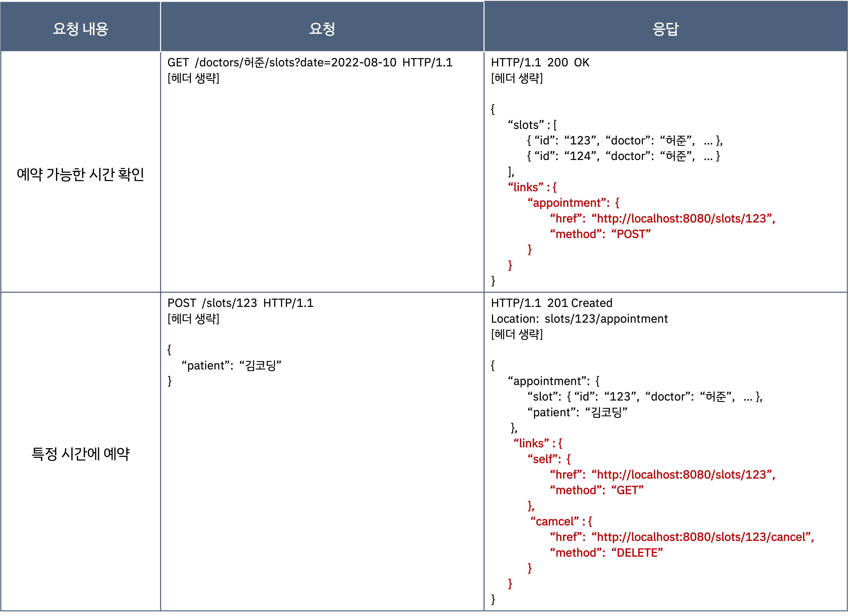Click '“patient”: “김코딩”' in the 201 Created response
Viewport: 850px width, 616px height.
pos(578,412)
